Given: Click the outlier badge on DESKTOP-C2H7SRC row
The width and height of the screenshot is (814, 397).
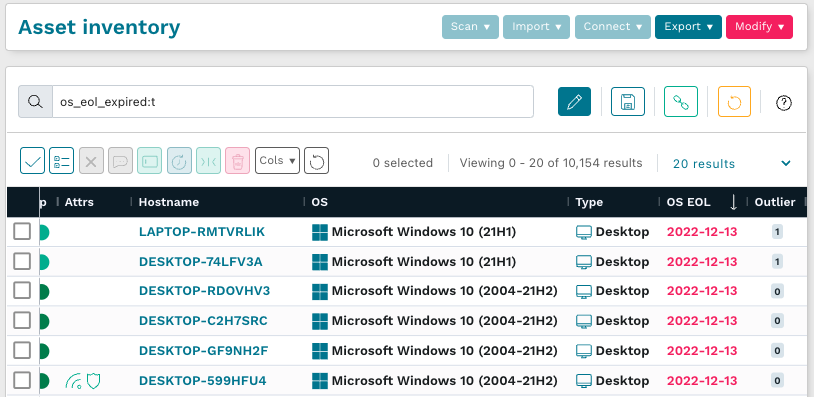Looking at the screenshot, I should [777, 322].
